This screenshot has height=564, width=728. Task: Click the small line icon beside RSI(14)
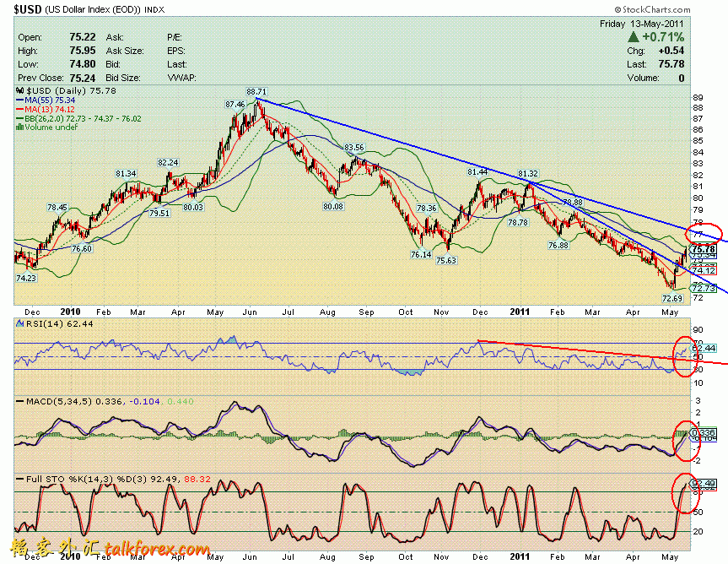click(x=20, y=323)
